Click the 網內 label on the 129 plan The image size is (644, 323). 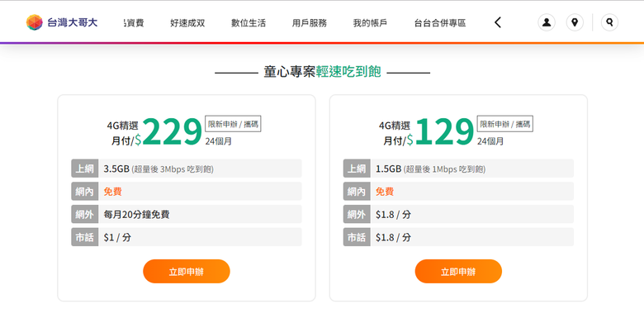coord(357,192)
